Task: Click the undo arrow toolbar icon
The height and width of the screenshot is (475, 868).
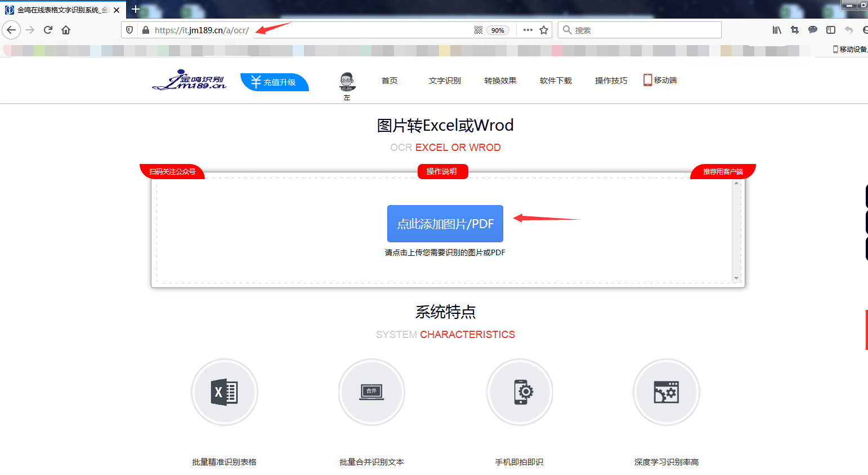Action: pos(849,30)
